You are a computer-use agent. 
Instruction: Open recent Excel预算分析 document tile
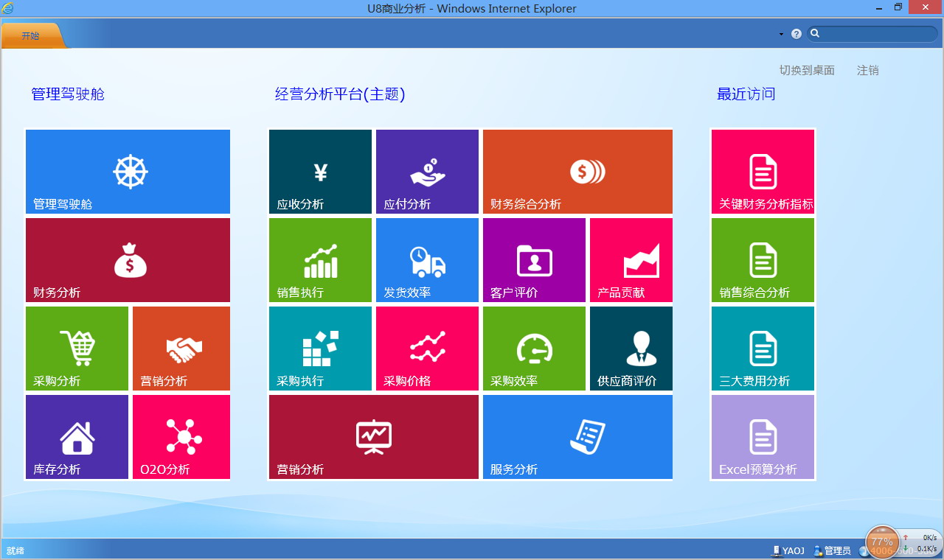coord(763,437)
